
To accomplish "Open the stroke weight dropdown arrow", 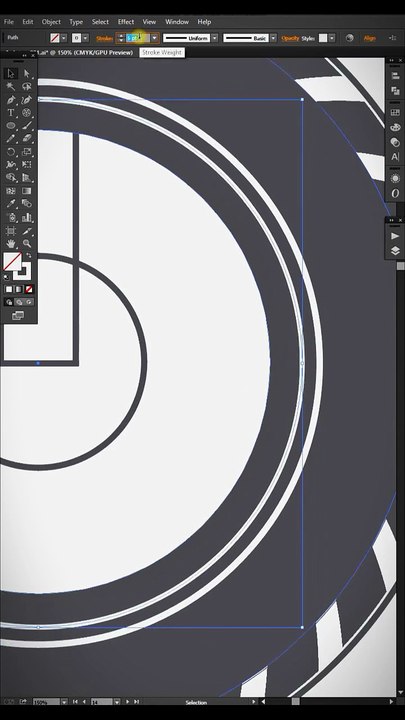I will (x=155, y=38).
